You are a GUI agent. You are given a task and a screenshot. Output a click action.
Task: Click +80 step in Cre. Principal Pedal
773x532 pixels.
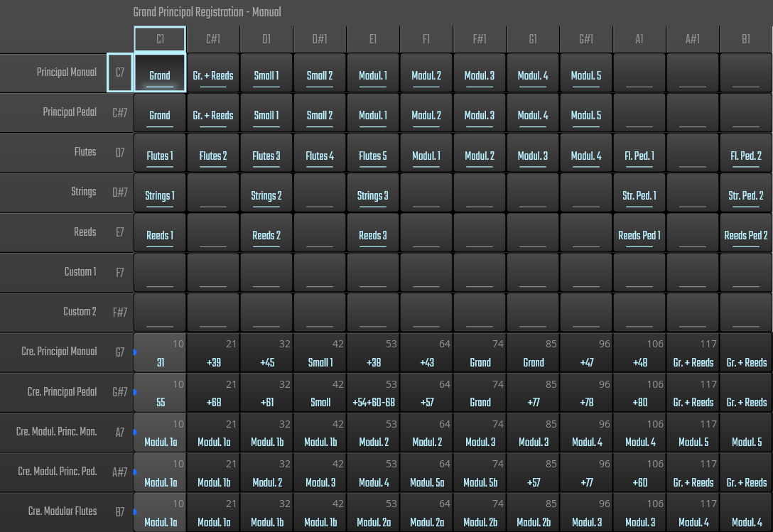point(639,393)
